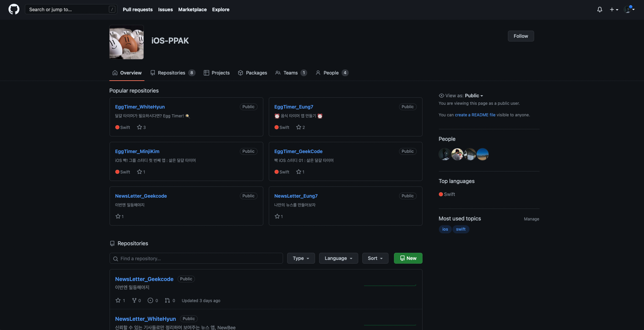
Task: Click the create a README file link
Action: (475, 115)
